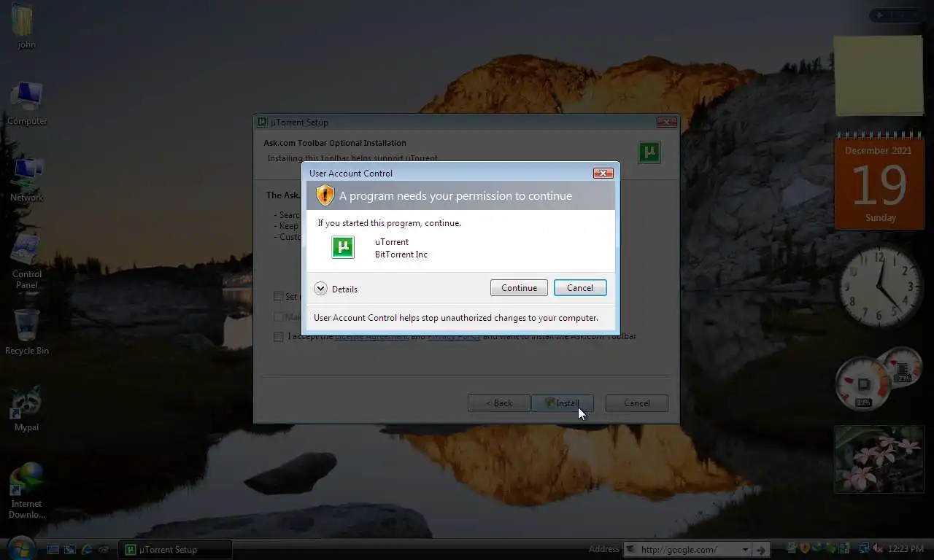
Task: Click the Back button in µTorrent Setup
Action: (x=499, y=403)
